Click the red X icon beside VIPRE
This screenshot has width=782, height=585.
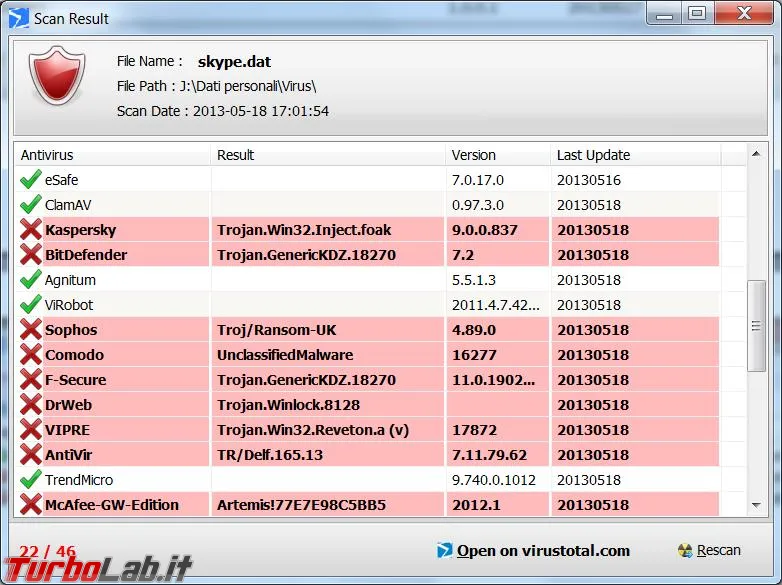click(30, 429)
